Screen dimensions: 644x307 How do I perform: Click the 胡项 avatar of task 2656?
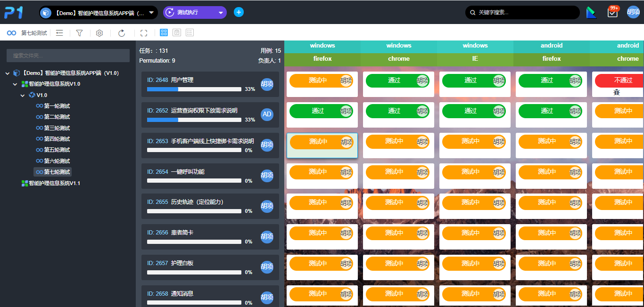click(x=267, y=237)
